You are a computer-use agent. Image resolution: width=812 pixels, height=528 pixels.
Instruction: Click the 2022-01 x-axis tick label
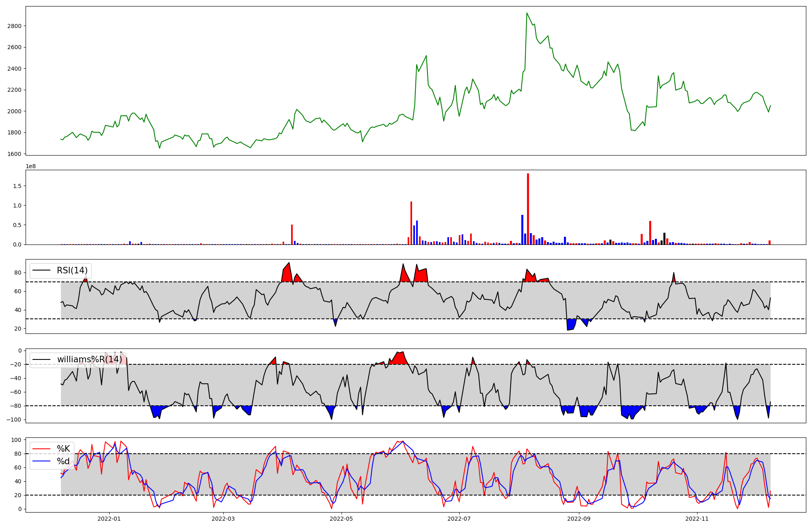pos(109,519)
